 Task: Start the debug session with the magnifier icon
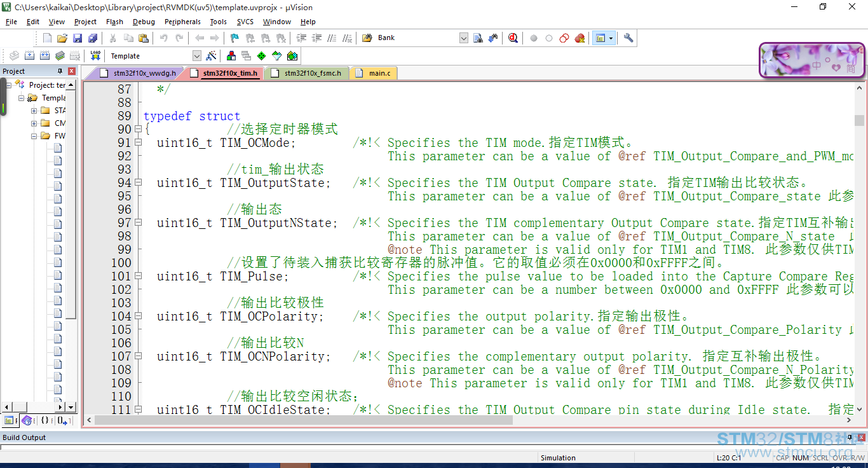pyautogui.click(x=513, y=38)
